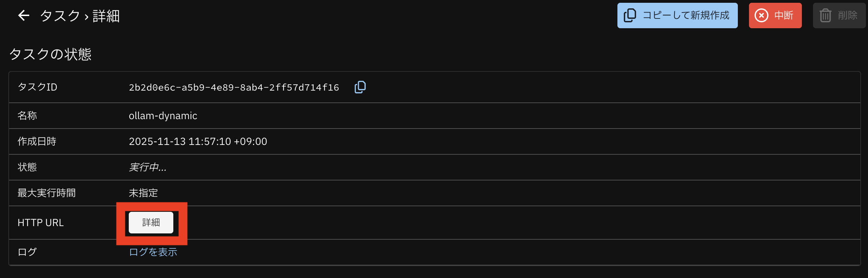868x278 pixels.
Task: Click the 未指定 max runtime value
Action: coord(143,193)
